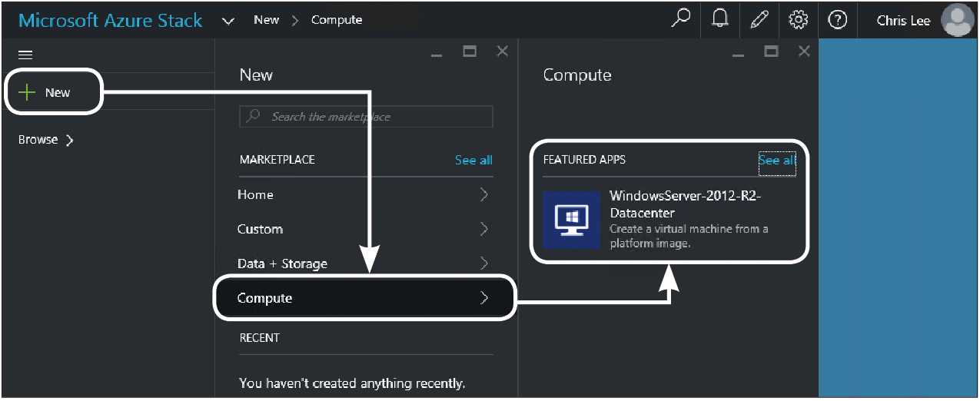
Task: Select the New breadcrumb in top bar
Action: (266, 20)
